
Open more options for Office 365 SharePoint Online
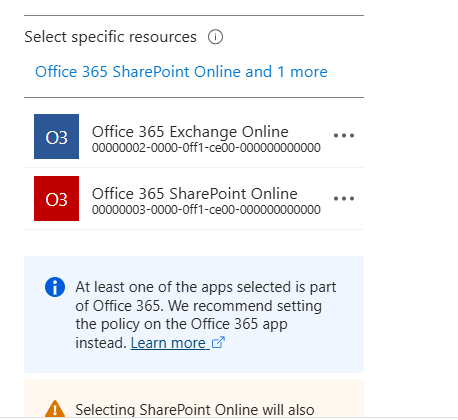click(x=344, y=198)
